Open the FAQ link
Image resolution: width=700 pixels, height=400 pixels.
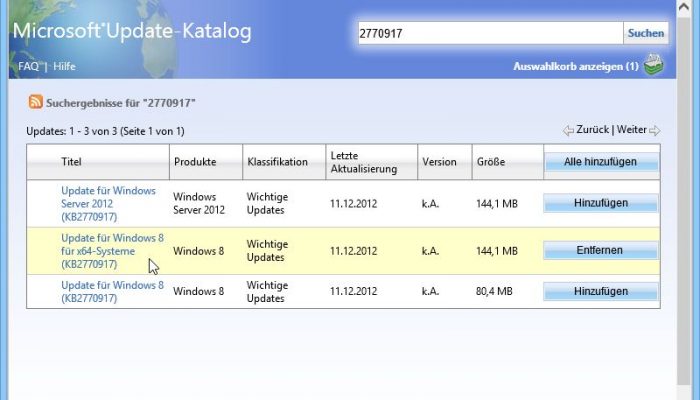29,67
